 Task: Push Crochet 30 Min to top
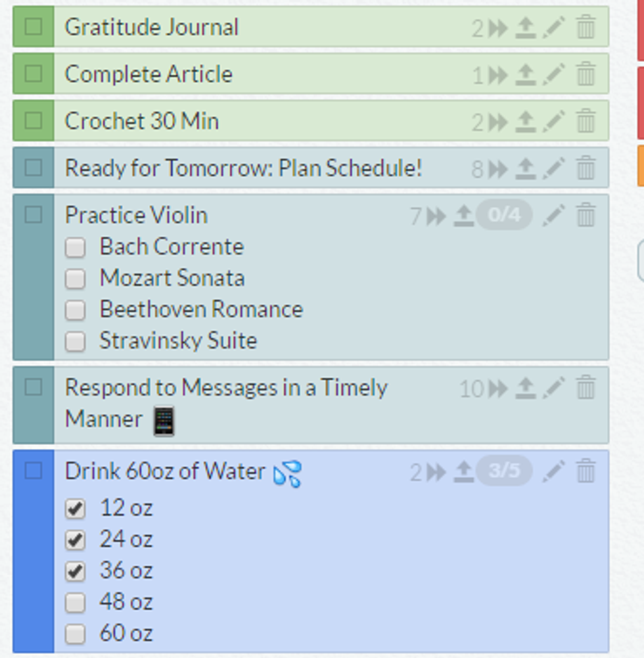[524, 122]
